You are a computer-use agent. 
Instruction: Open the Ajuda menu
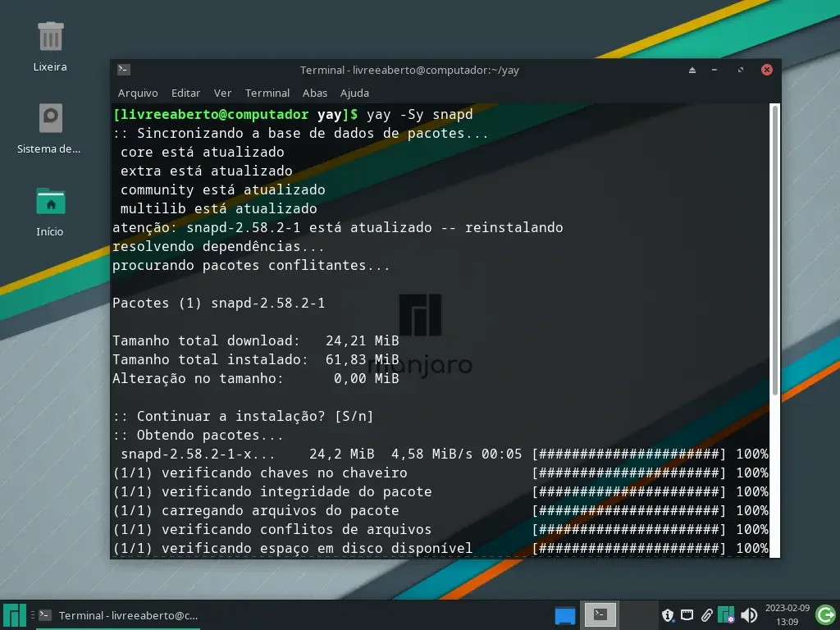click(x=354, y=94)
